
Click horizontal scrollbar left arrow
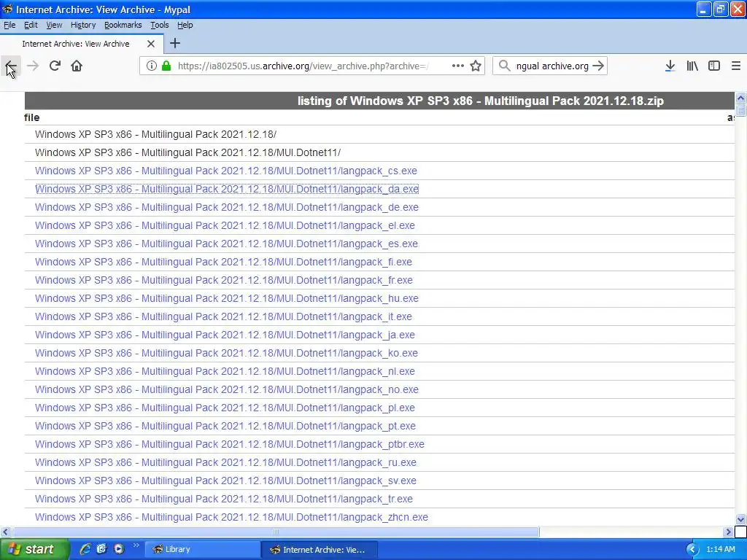(x=5, y=532)
